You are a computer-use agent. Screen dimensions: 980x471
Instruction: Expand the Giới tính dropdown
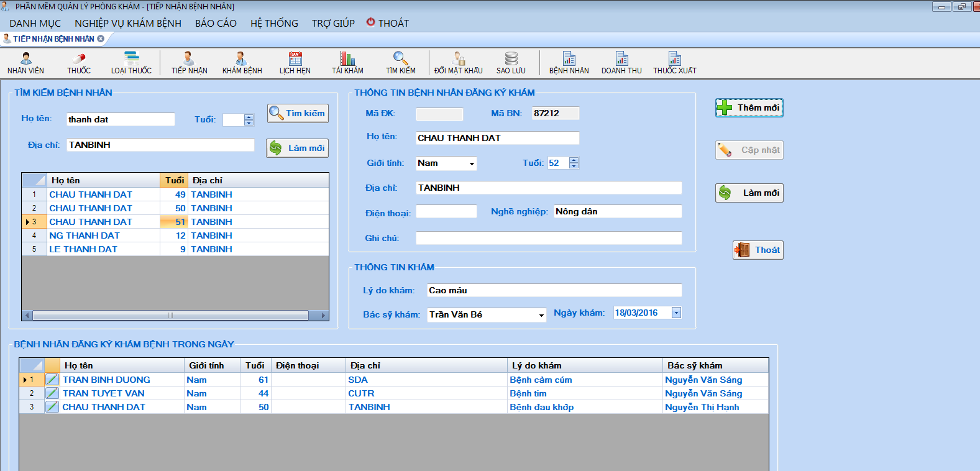point(472,163)
